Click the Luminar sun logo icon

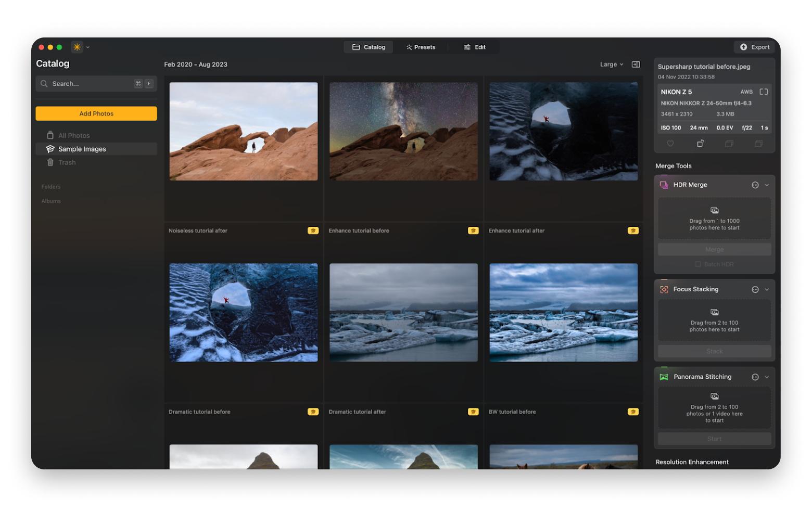tap(77, 47)
